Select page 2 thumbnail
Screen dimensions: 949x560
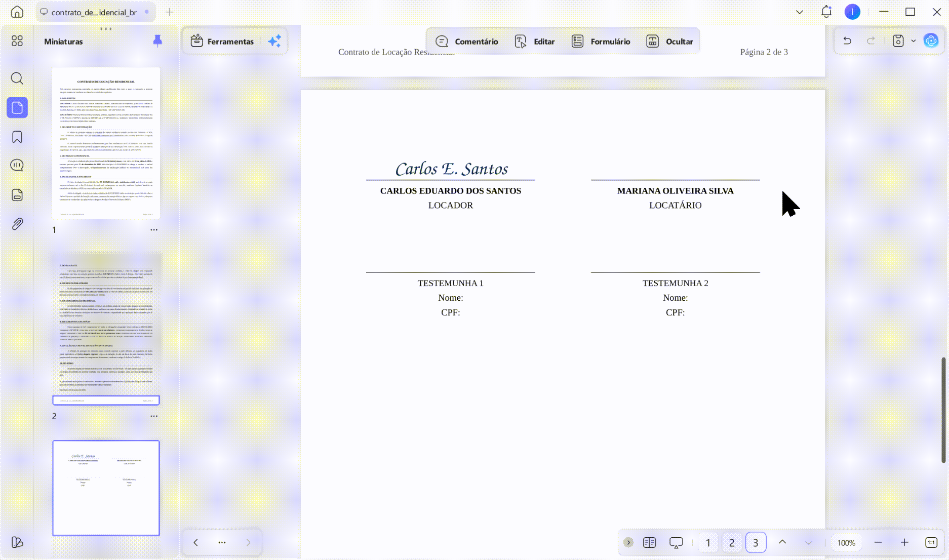(x=106, y=329)
